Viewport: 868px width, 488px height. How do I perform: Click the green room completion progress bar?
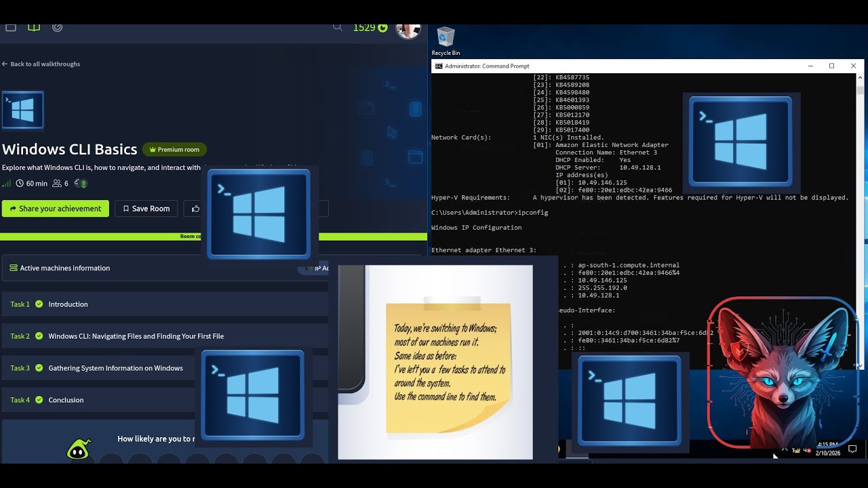click(214, 237)
